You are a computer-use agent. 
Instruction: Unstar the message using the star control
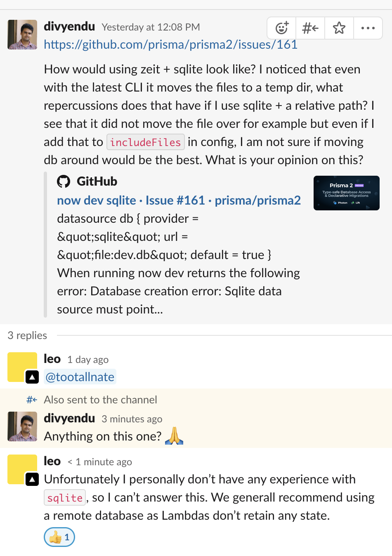tap(339, 28)
